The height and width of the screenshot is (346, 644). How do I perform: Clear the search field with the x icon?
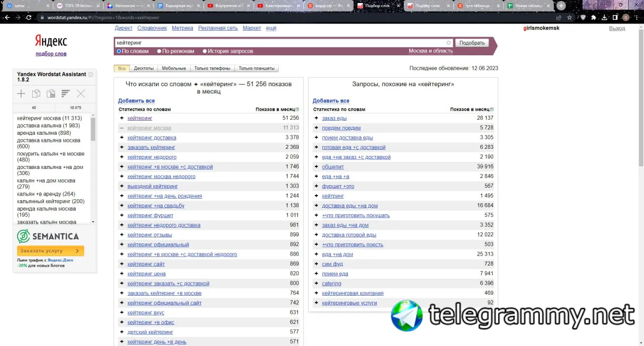(449, 43)
